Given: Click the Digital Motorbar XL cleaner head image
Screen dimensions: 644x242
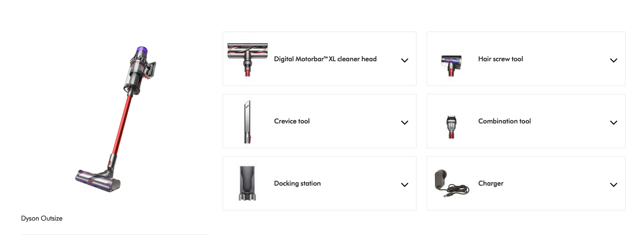Looking at the screenshot, I should (247, 59).
